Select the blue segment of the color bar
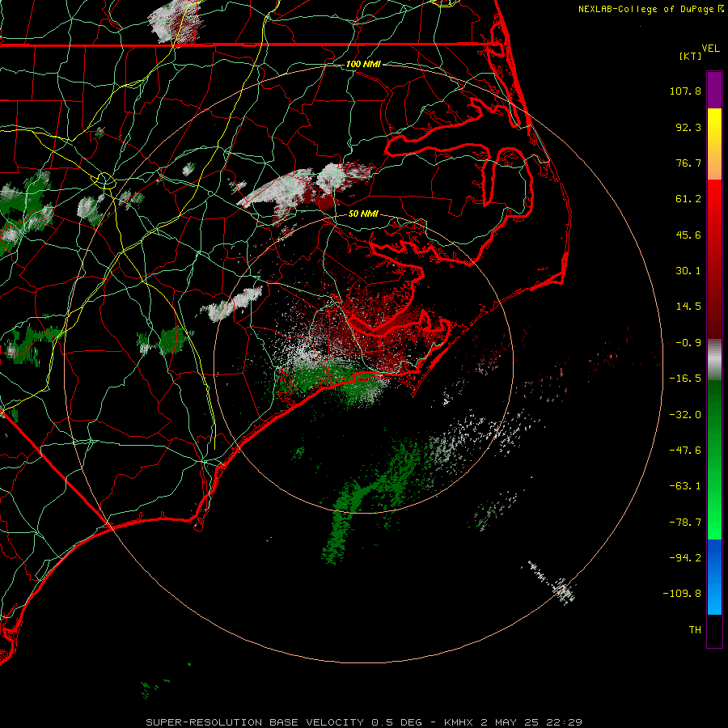 [714, 577]
